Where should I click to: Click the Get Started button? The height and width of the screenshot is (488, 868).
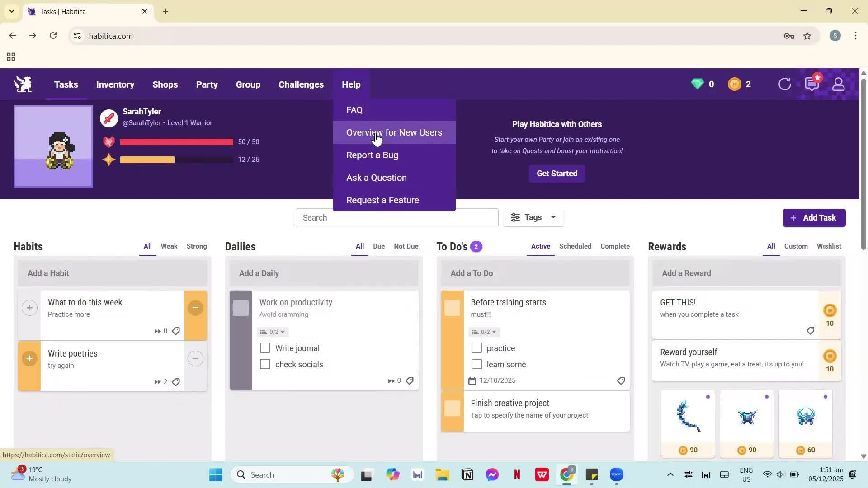pyautogui.click(x=557, y=174)
